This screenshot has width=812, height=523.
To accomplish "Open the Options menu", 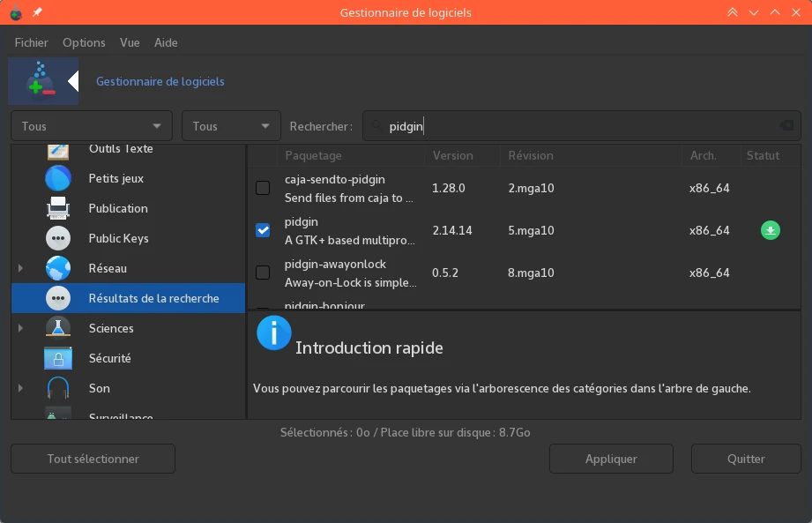I will click(x=84, y=42).
